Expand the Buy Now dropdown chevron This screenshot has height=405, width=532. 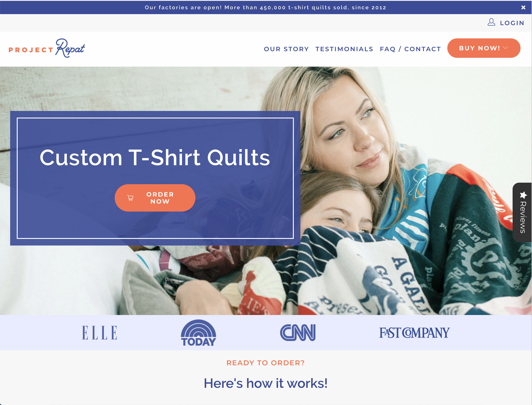tap(506, 48)
